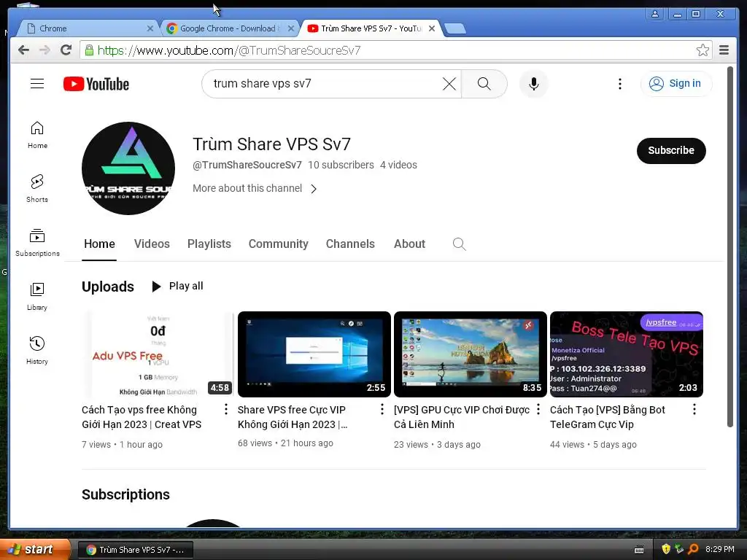
Task: Subscribe to Trùm Share VPS Sv7
Action: (671, 150)
